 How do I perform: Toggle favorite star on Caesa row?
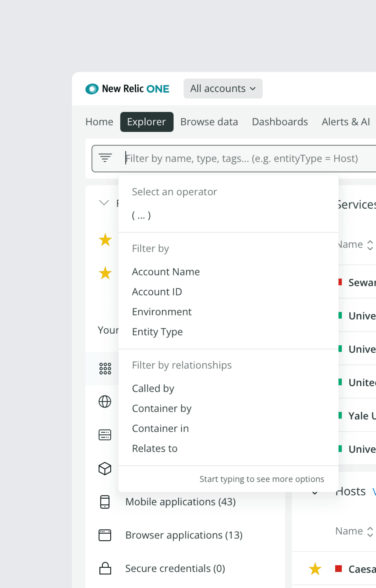coord(315,569)
